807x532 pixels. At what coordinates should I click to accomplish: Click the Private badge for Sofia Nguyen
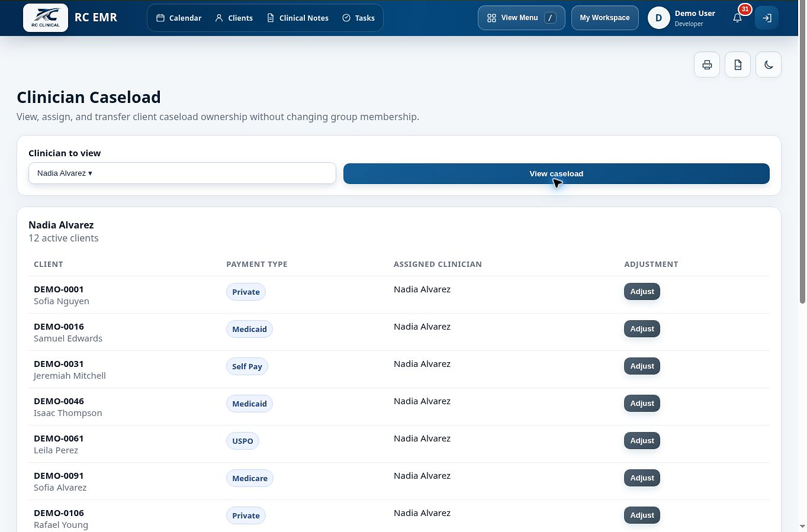[246, 292]
